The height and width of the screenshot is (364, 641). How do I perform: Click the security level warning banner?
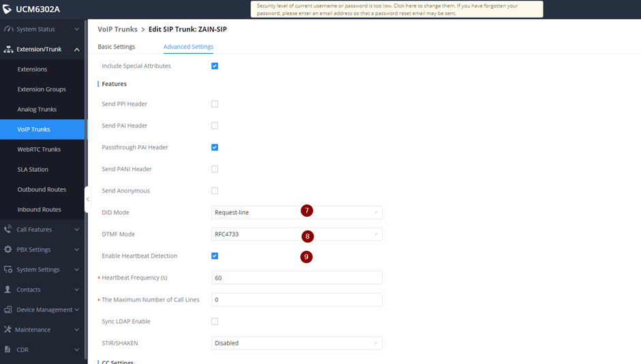tap(397, 9)
